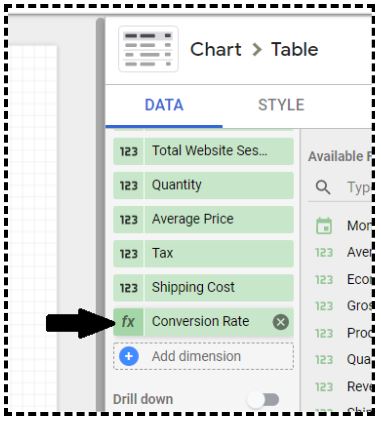
Task: Click the calendar icon in the available fields list
Action: 324,226
